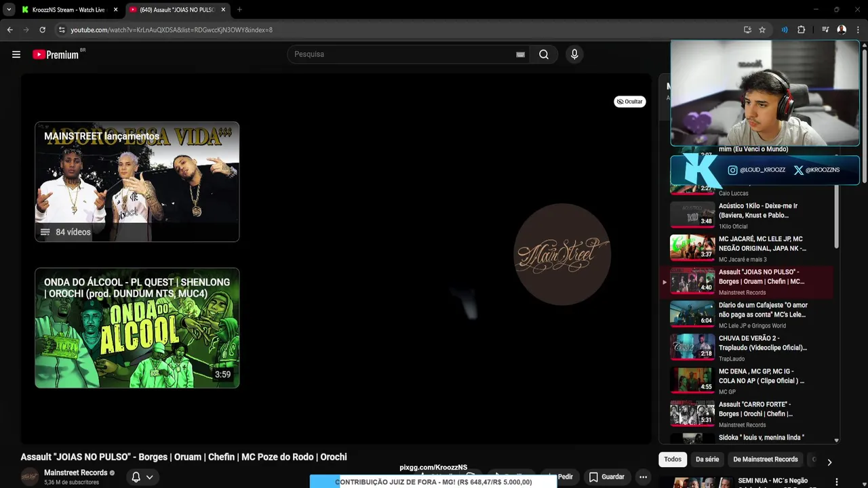Click the video URL in address bar
The image size is (868, 488).
coord(172,30)
